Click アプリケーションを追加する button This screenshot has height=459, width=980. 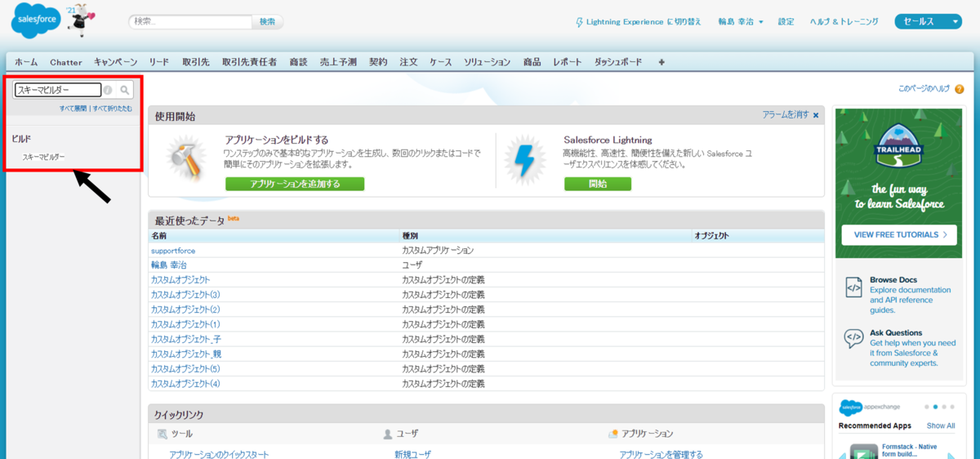pos(295,184)
